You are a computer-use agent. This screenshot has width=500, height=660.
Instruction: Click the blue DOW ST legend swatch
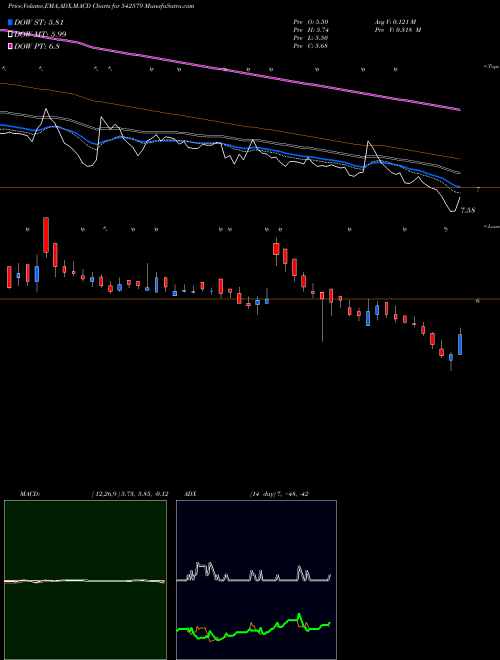[10, 22]
